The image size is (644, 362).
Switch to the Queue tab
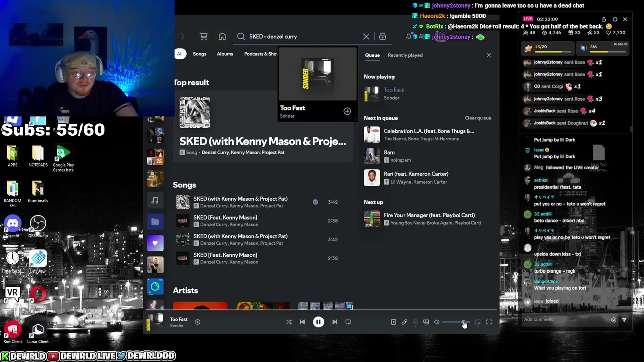coord(372,55)
